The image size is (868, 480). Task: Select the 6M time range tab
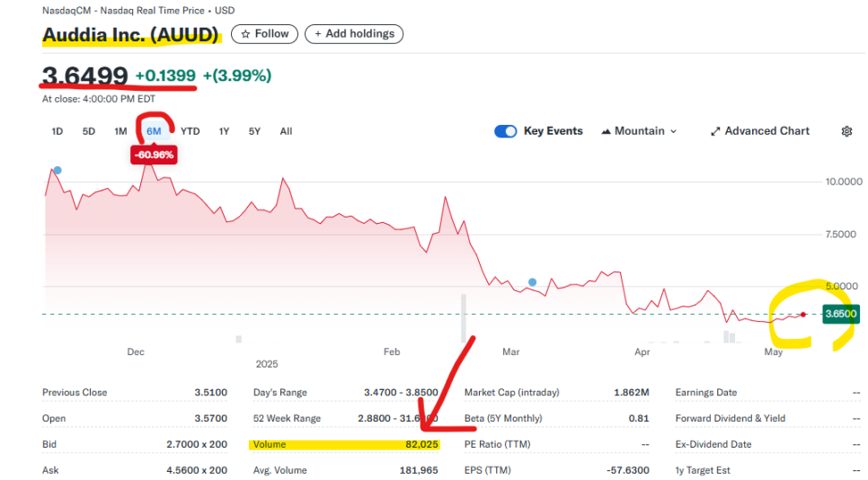(x=154, y=131)
